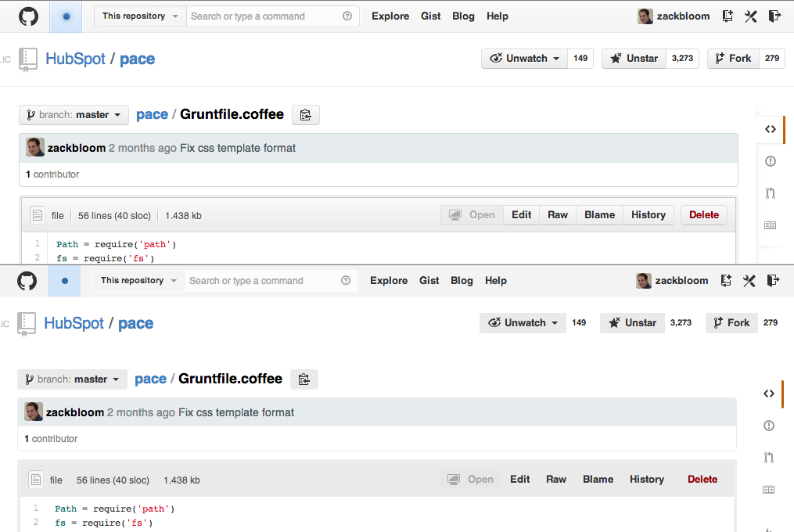Open HubSpot owner link in upper screenshot
794x532 pixels.
point(75,59)
